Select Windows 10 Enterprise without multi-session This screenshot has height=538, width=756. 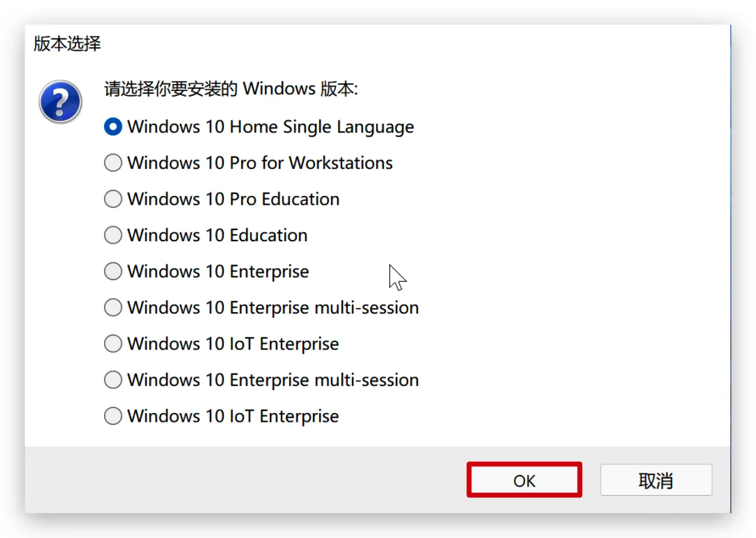point(207,271)
